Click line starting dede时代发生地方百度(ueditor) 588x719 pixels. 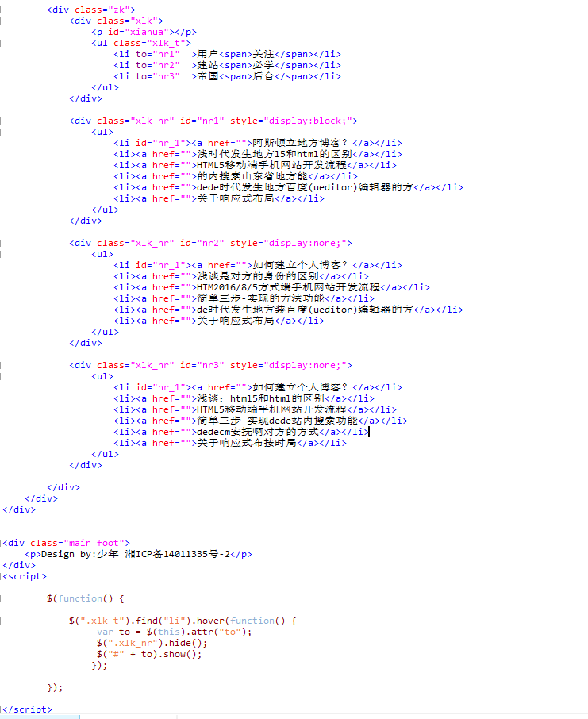pyautogui.click(x=289, y=187)
